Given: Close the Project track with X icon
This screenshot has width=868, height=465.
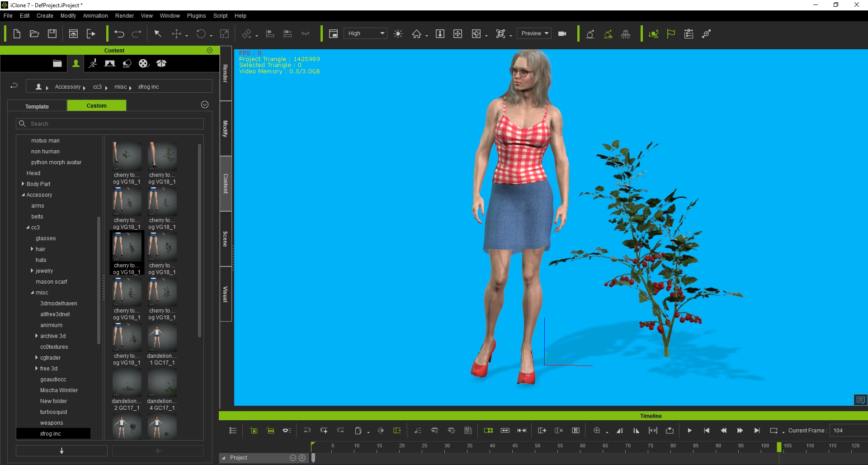Looking at the screenshot, I should [x=302, y=458].
